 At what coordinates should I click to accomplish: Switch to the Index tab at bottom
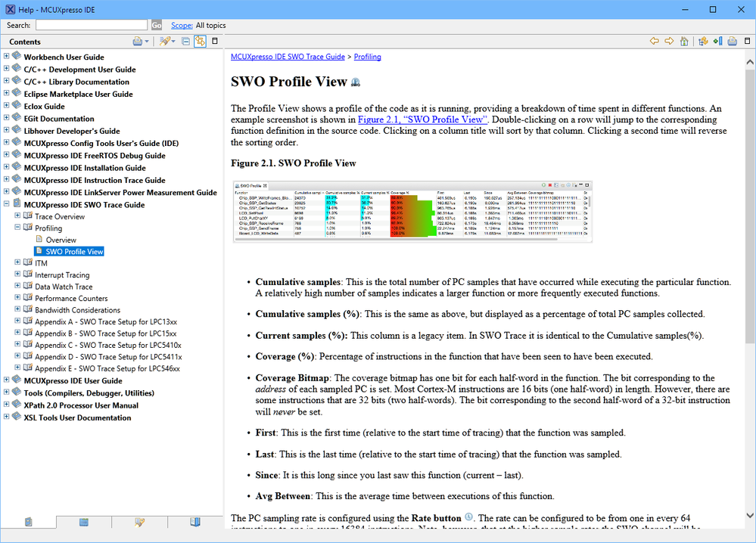click(x=84, y=522)
